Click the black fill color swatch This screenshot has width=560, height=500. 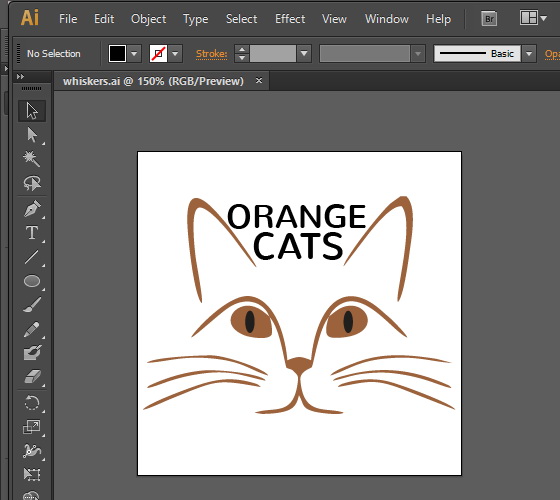click(x=117, y=54)
